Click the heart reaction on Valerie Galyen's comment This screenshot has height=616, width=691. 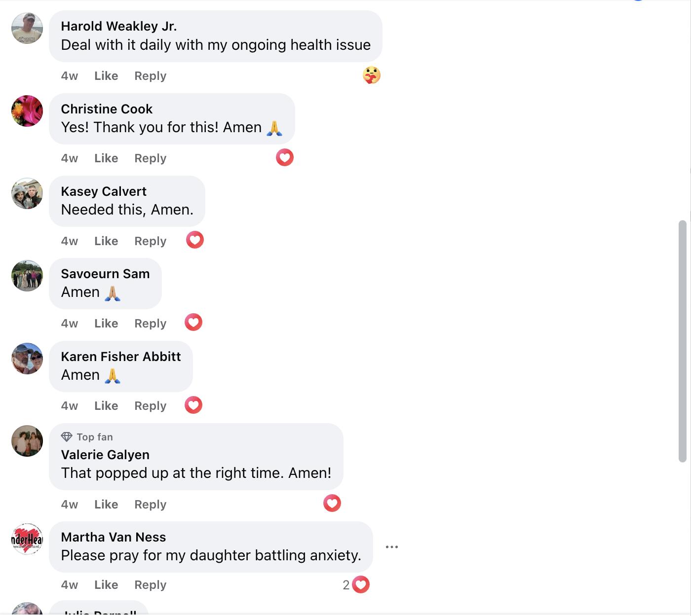point(332,504)
